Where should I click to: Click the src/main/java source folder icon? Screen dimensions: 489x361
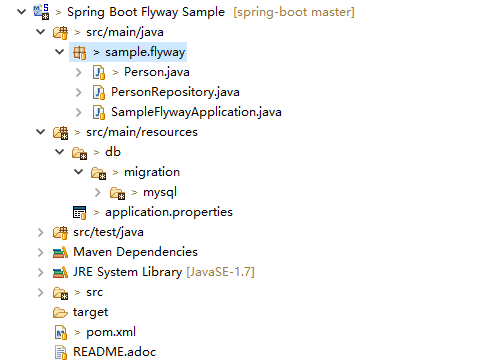(60, 32)
